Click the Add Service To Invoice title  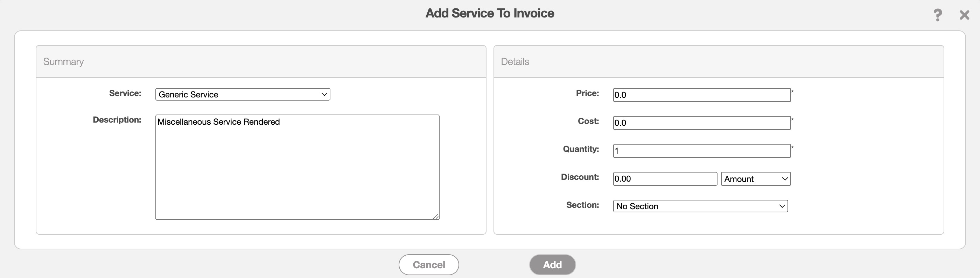[x=490, y=13]
